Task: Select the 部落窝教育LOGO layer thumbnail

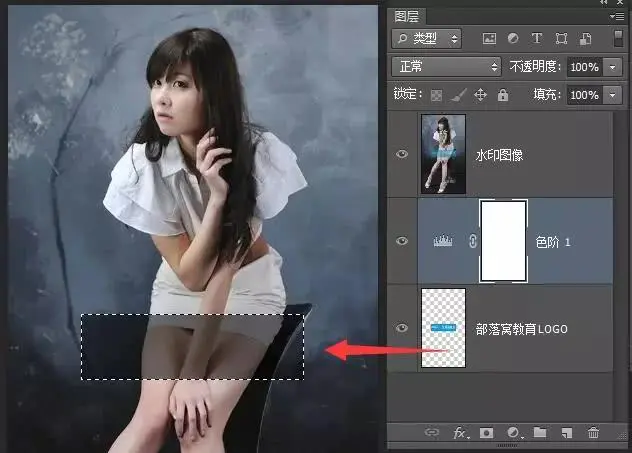Action: point(443,328)
